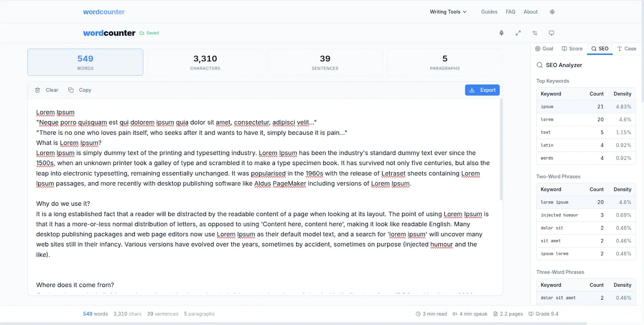Click the pages document icon
The height and width of the screenshot is (325, 644).
click(x=495, y=314)
